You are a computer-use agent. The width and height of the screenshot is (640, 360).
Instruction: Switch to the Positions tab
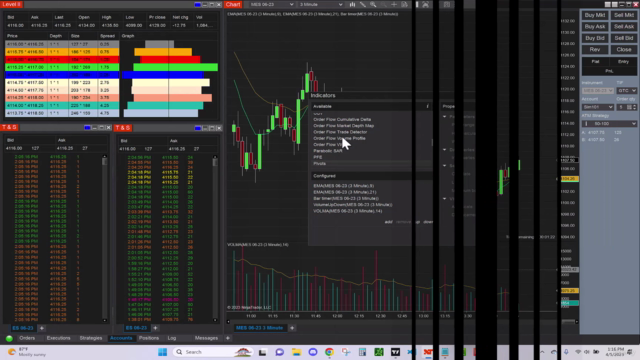coord(149,338)
